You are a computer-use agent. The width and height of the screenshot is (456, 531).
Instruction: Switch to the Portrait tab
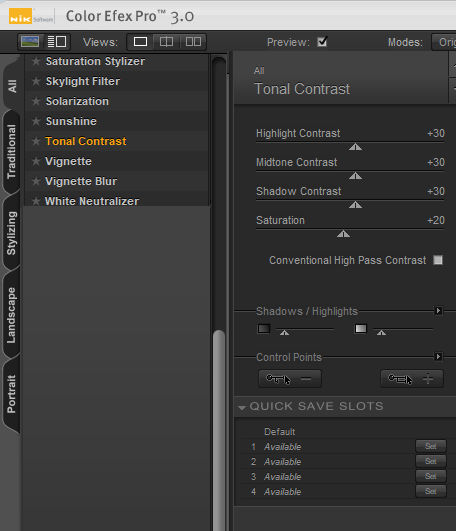[x=11, y=394]
